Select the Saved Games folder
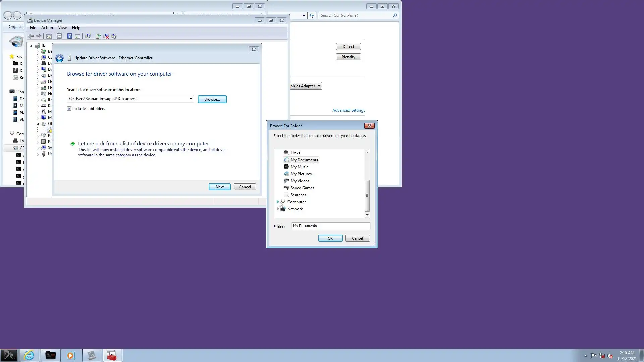The height and width of the screenshot is (362, 644). click(x=302, y=188)
